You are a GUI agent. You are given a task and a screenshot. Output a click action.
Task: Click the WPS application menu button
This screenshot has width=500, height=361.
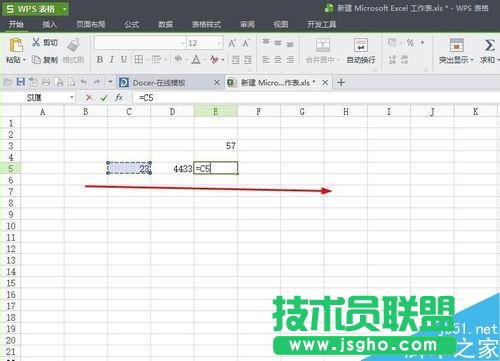(x=36, y=9)
